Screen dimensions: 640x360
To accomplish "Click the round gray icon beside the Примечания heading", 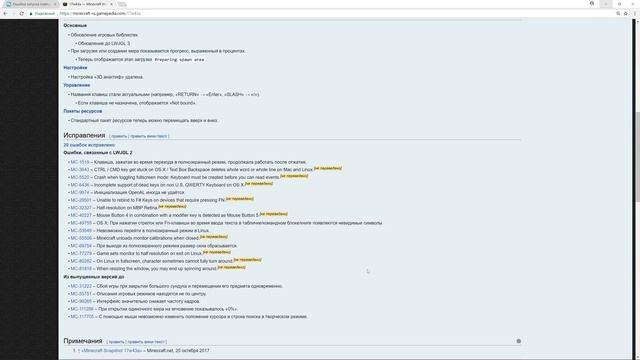I will click(518, 341).
